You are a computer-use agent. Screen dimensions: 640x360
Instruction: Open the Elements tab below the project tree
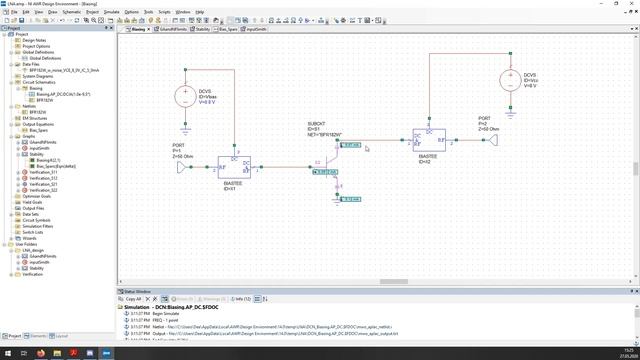[35, 336]
